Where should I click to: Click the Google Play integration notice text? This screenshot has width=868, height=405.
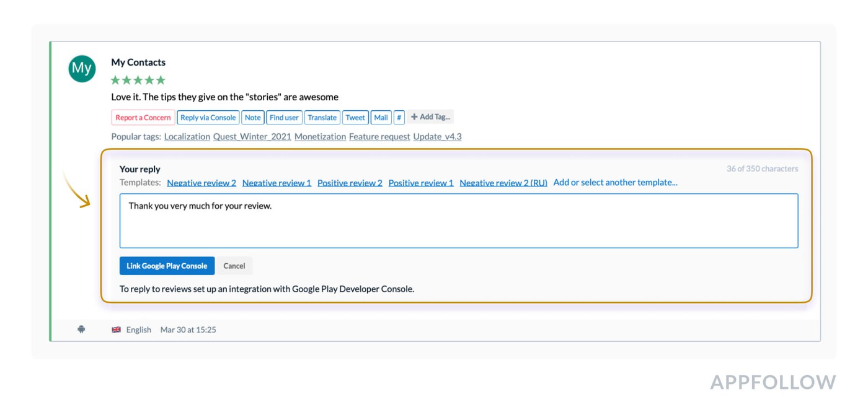click(x=267, y=289)
